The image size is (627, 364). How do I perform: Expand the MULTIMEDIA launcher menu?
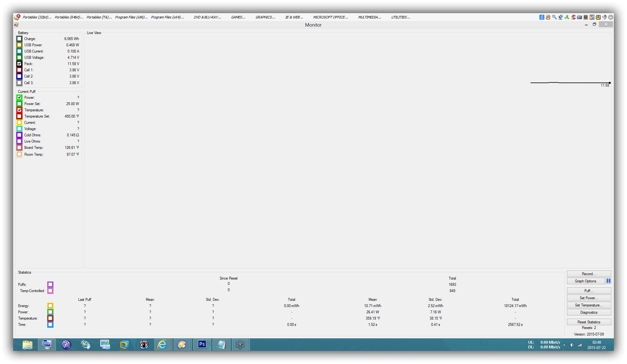370,17
